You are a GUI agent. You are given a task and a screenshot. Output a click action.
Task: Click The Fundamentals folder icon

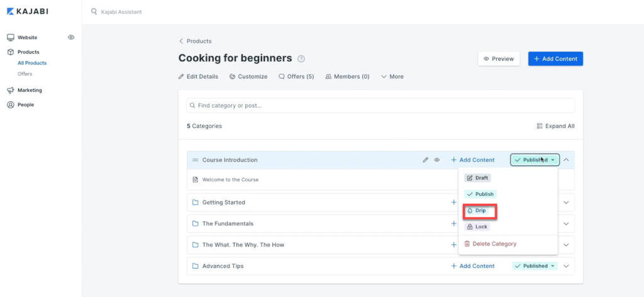tap(196, 223)
